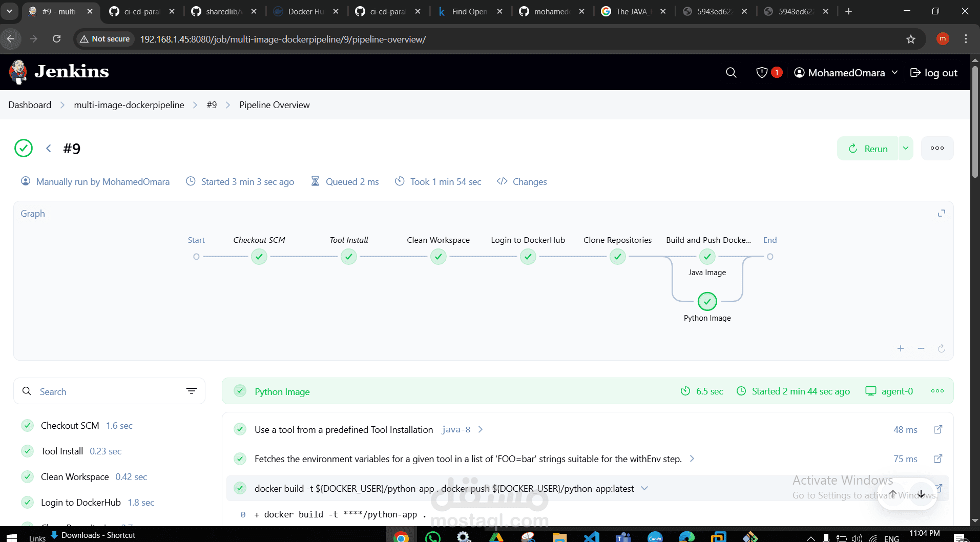The height and width of the screenshot is (542, 980).
Task: Open a new browser tab
Action: click(x=848, y=11)
